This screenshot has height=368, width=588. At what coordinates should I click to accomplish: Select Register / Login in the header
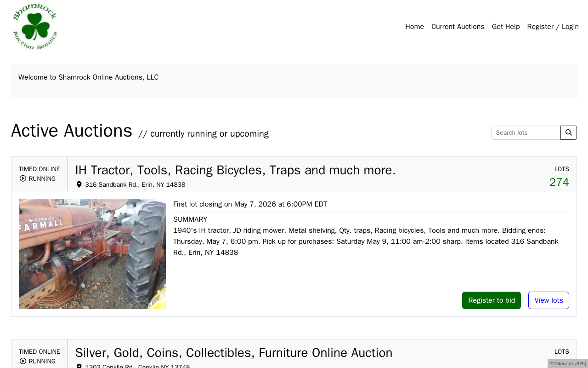553,27
